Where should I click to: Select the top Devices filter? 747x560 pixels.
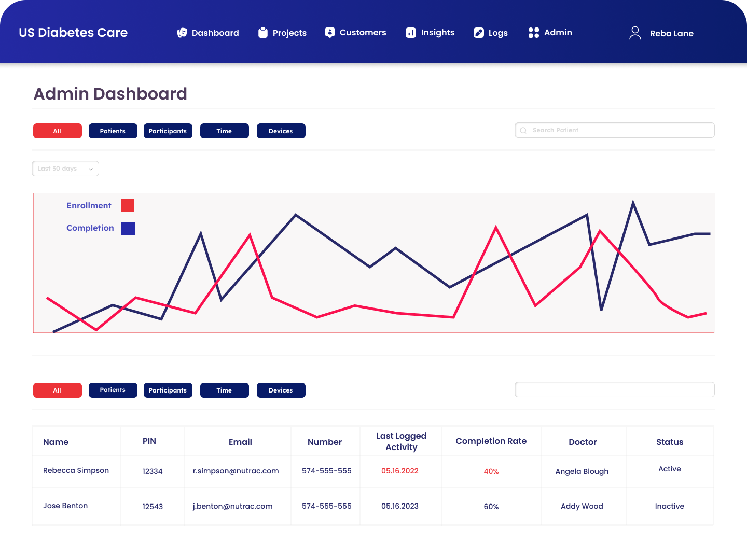(x=281, y=131)
